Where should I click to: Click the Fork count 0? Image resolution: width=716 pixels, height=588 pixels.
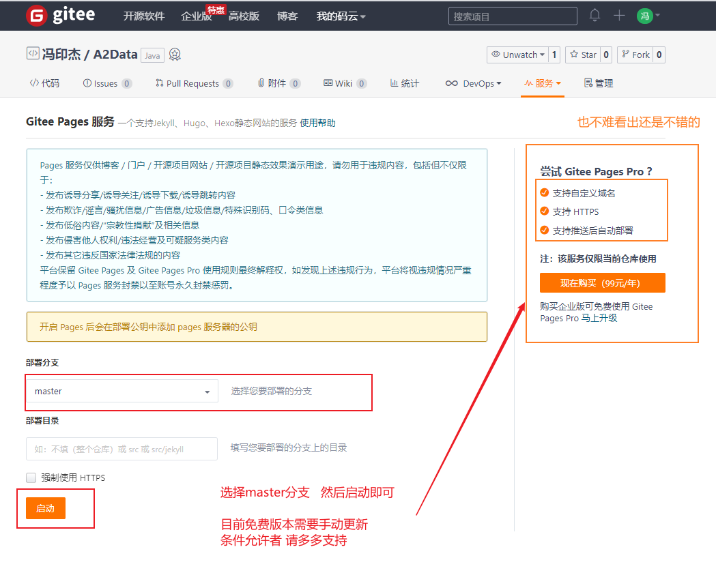point(659,55)
